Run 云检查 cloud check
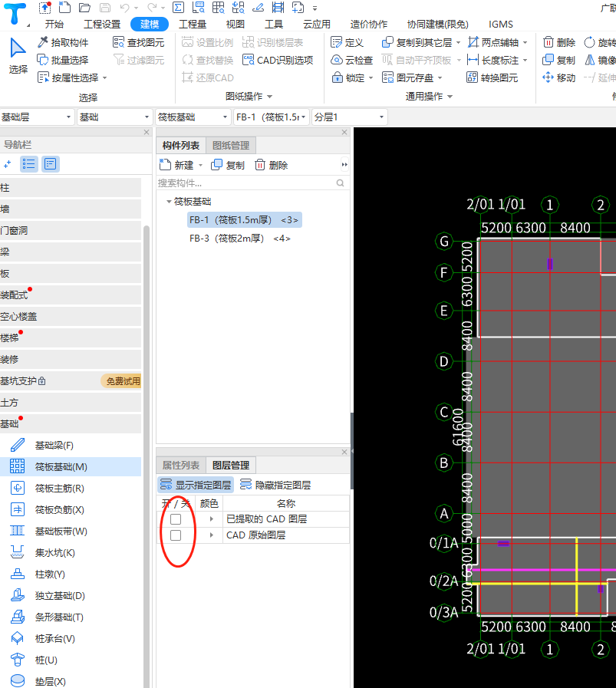The height and width of the screenshot is (688, 616). pos(352,60)
